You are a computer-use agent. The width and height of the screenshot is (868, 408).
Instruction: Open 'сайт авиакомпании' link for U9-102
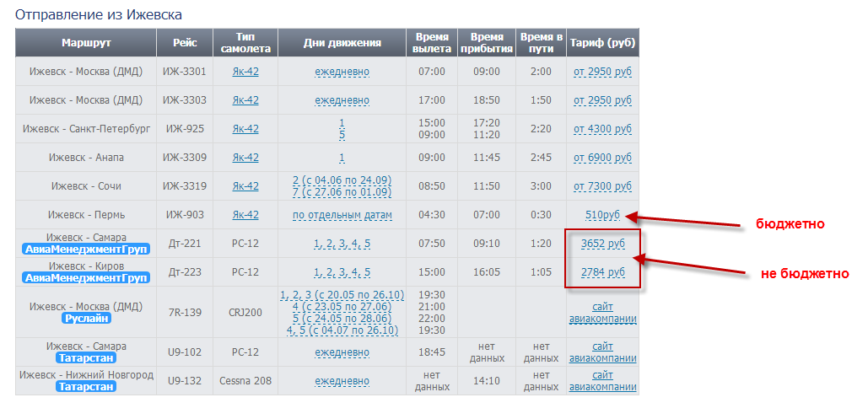coord(603,352)
